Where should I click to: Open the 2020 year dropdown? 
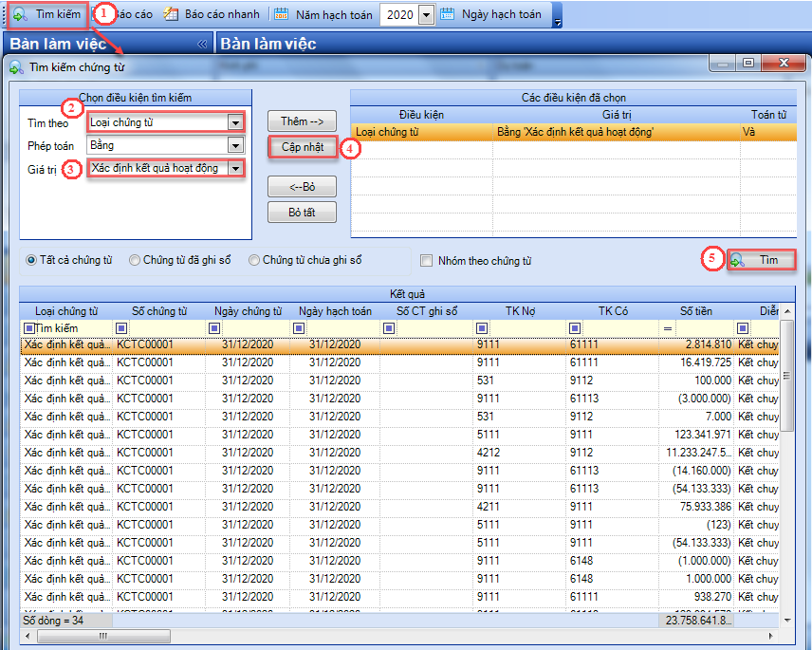426,15
